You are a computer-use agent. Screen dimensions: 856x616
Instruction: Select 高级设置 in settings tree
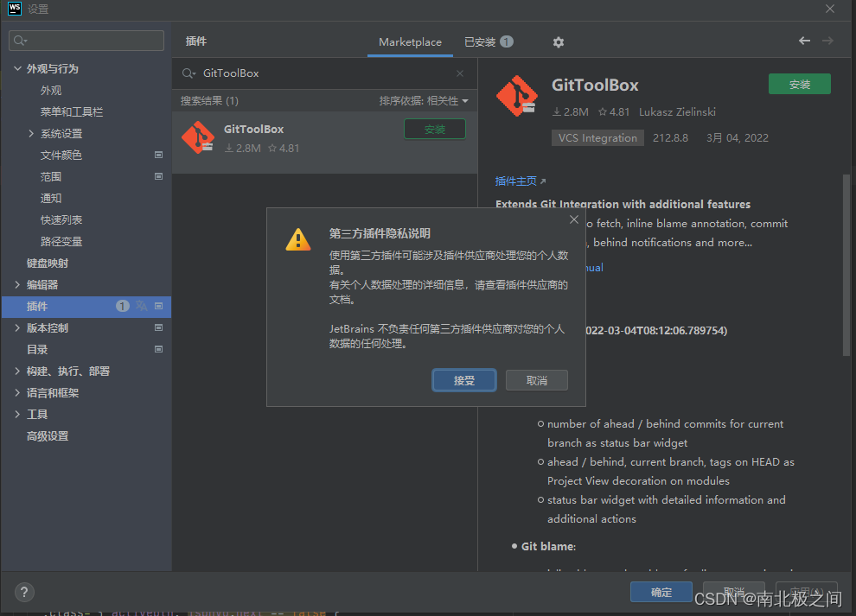48,436
